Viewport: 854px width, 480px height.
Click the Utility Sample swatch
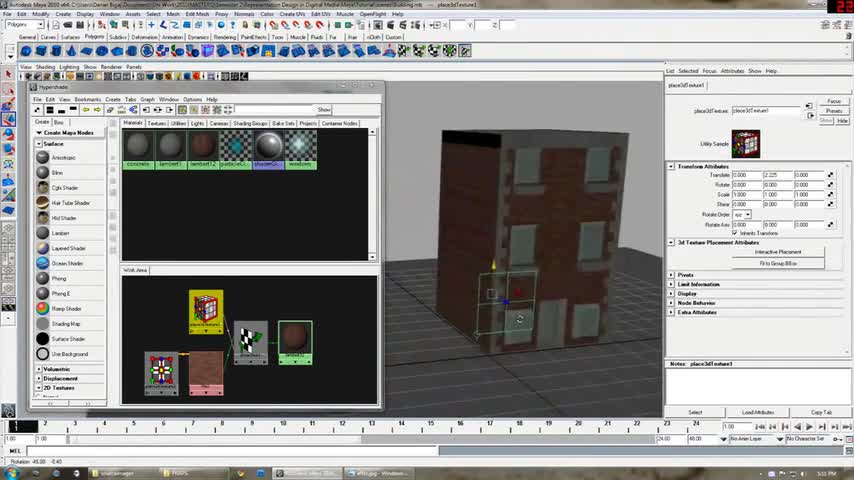coord(746,144)
